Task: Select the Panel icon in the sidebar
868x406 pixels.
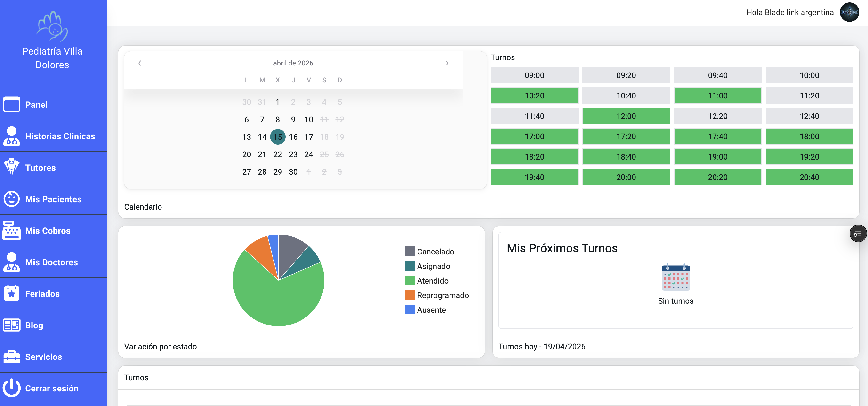Action: coord(11,105)
